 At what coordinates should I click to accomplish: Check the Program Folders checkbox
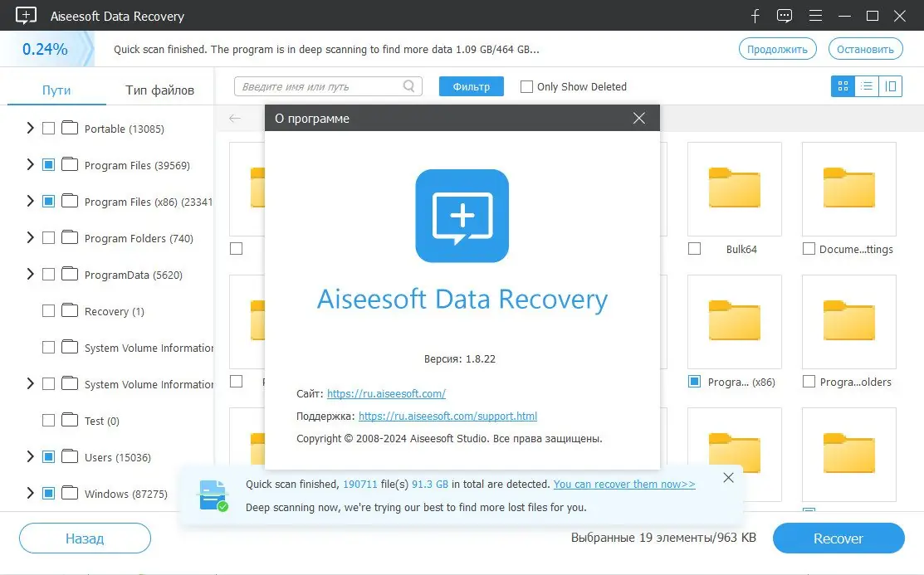tap(48, 238)
